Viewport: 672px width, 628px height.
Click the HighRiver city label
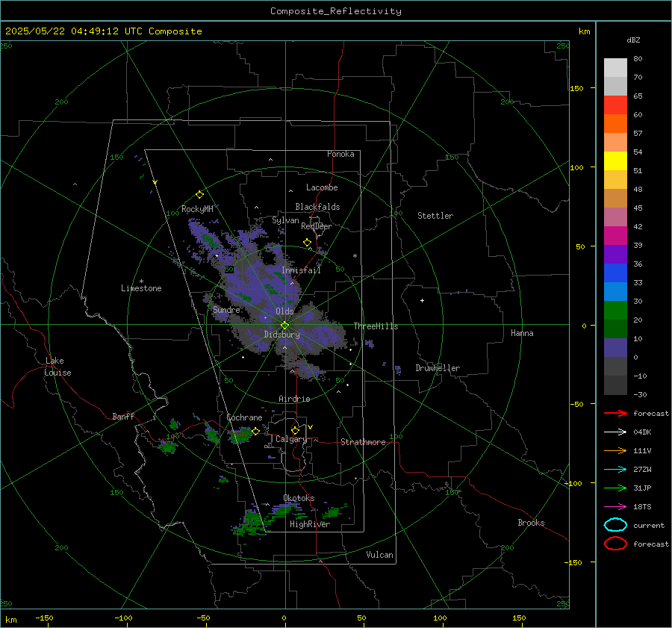click(310, 524)
